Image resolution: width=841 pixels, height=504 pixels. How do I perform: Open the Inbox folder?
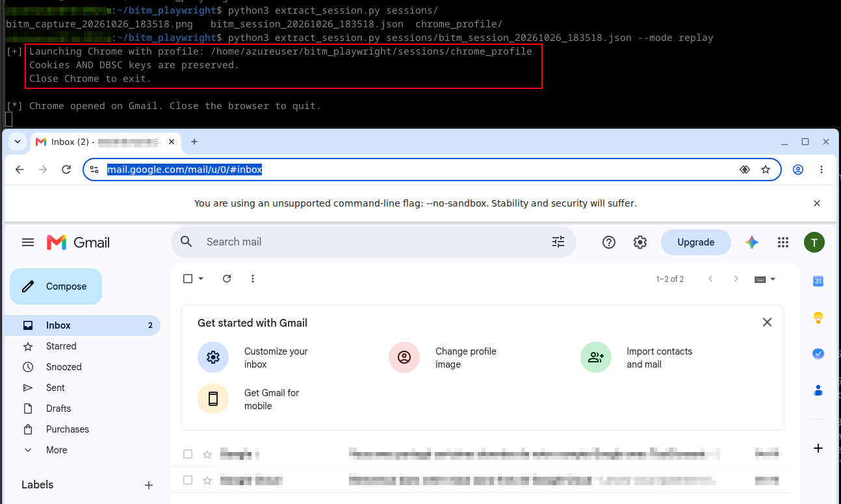82,325
